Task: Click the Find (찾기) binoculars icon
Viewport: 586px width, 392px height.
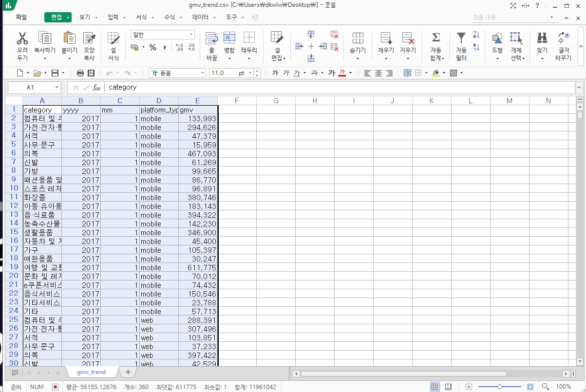Action: pos(542,38)
